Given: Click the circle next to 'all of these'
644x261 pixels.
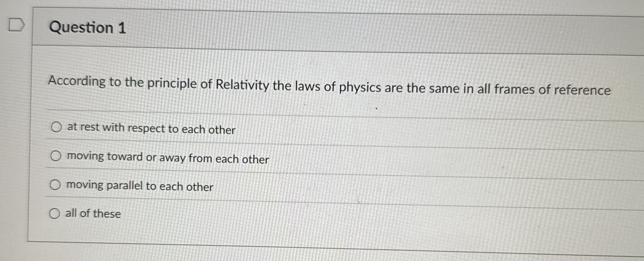Looking at the screenshot, I should (56, 214).
